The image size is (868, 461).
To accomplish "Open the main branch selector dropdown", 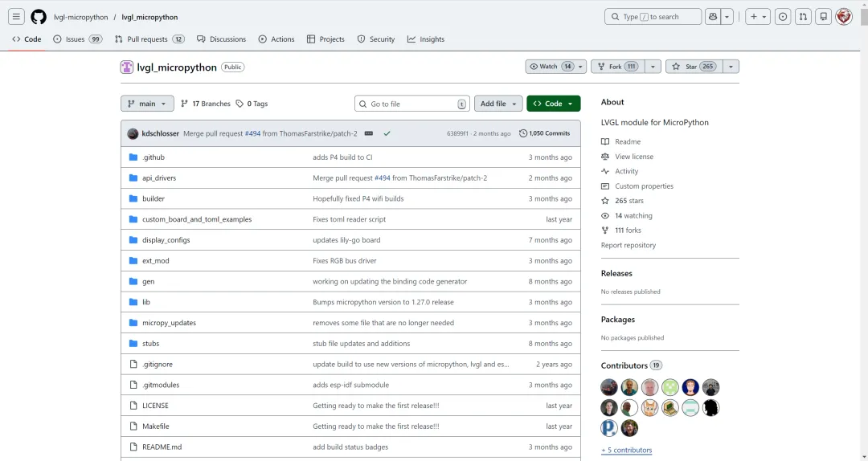I will 147,104.
